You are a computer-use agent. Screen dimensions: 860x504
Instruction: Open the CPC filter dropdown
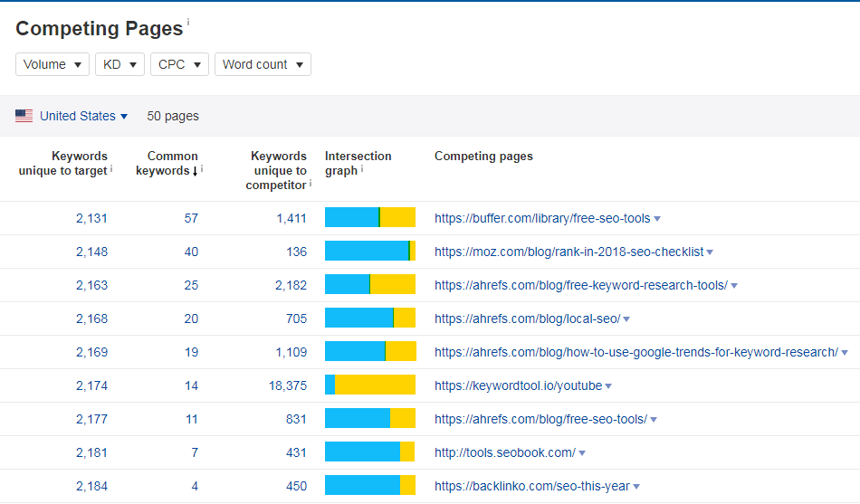click(179, 64)
